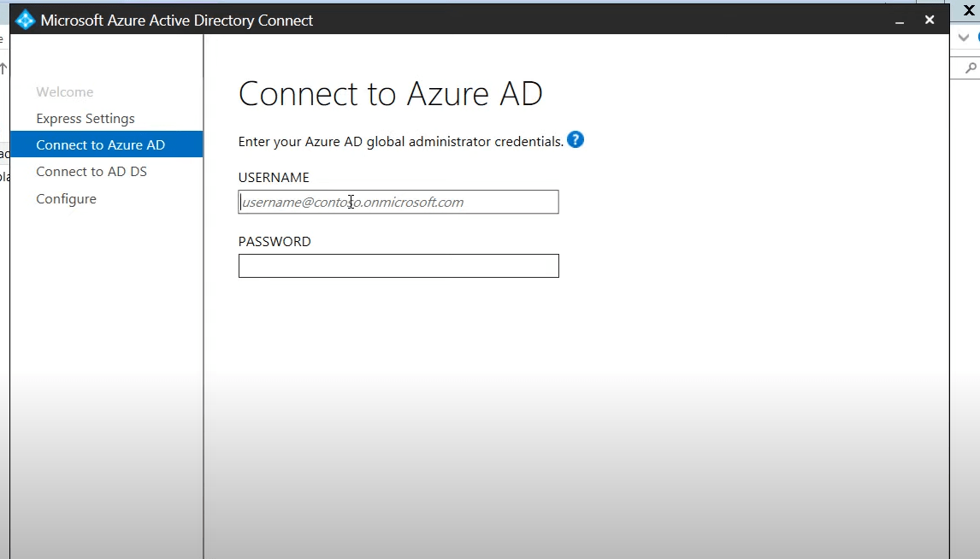
Task: Focus the USERNAME input field
Action: point(398,202)
